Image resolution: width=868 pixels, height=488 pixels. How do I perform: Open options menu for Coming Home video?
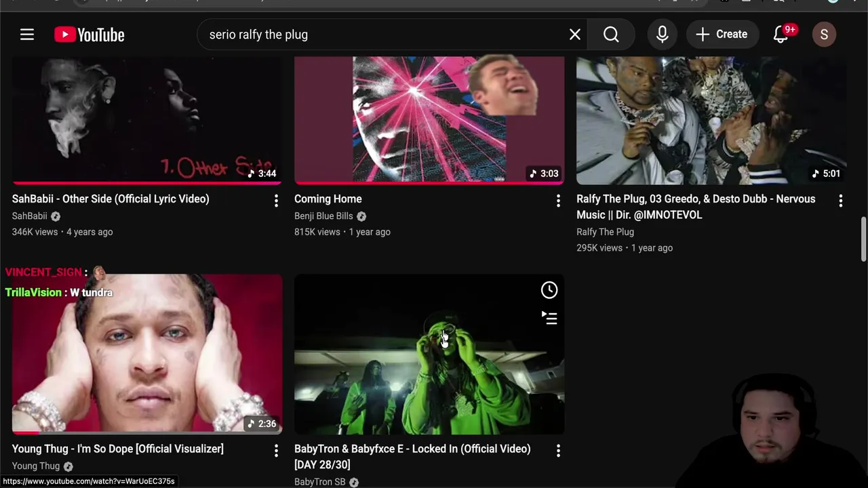tap(558, 200)
